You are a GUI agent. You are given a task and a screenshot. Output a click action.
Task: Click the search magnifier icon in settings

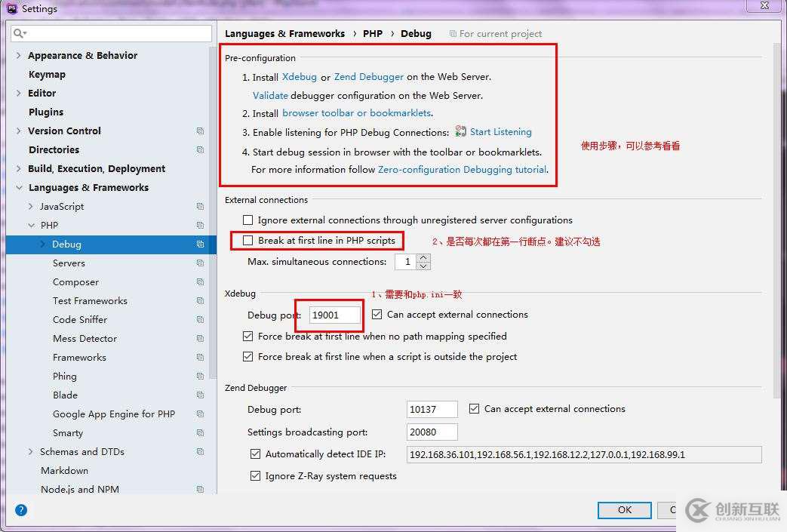pyautogui.click(x=20, y=33)
